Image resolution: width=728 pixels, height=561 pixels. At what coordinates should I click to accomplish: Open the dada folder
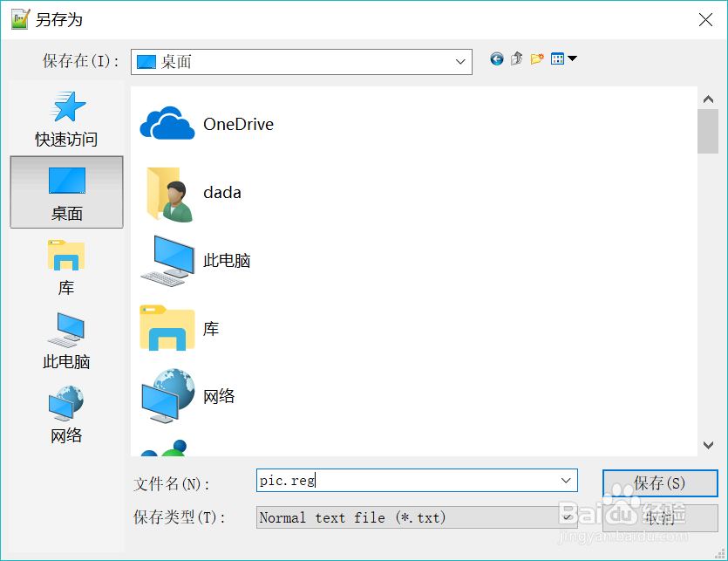(x=196, y=192)
